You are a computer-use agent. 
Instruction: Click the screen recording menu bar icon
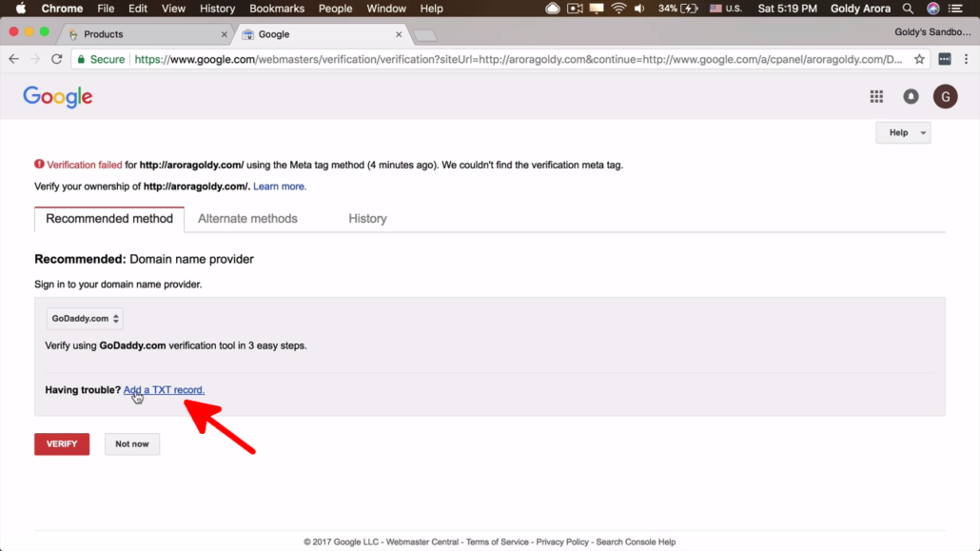pyautogui.click(x=575, y=9)
